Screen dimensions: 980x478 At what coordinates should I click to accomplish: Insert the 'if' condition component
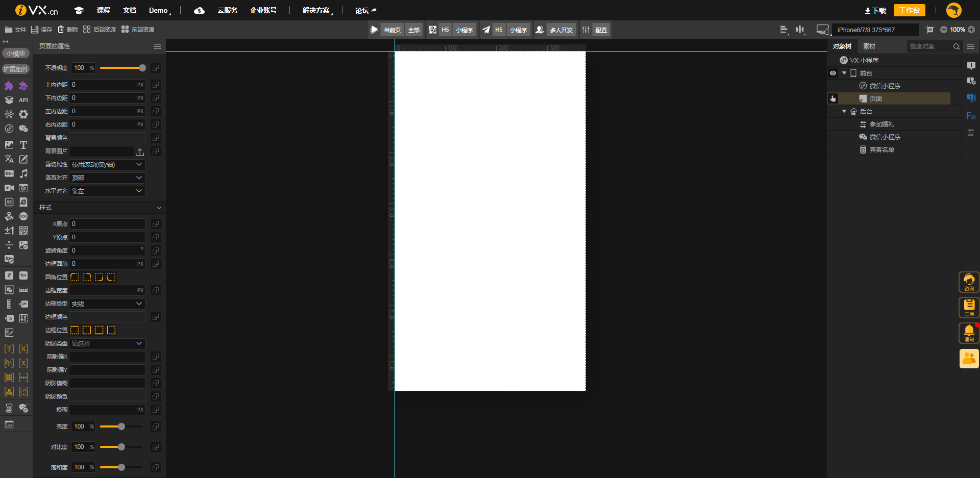tap(9, 275)
